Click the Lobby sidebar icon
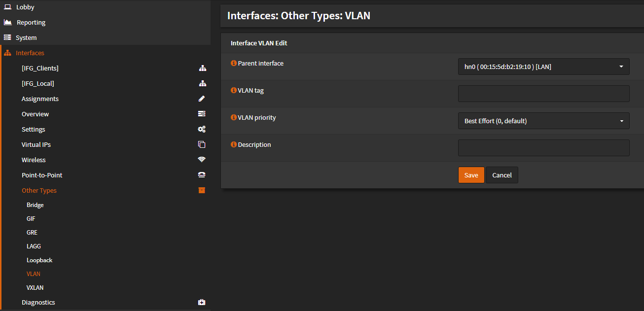644x311 pixels. (7, 7)
